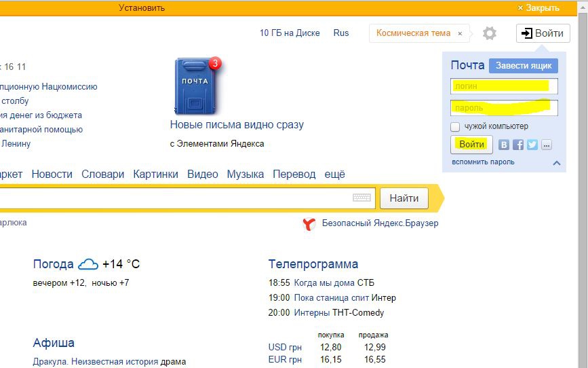Open EUR грн exchange rate link
The width and height of the screenshot is (588, 368).
(x=285, y=360)
